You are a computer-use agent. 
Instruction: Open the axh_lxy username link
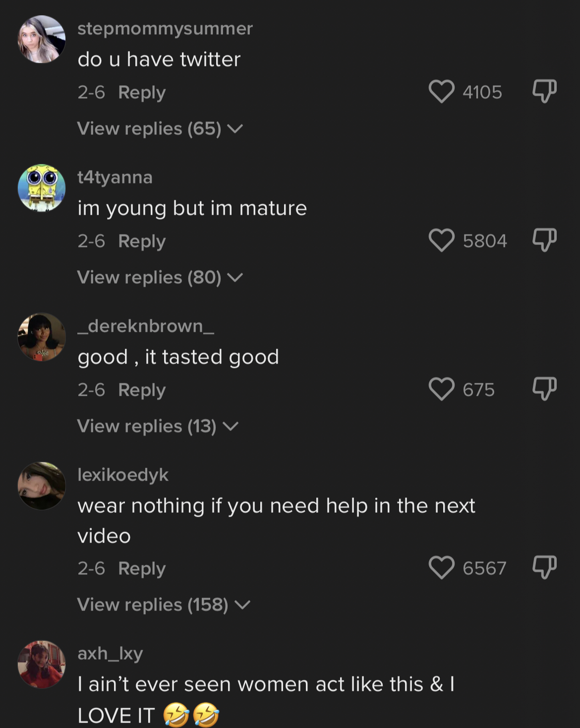pos(110,654)
